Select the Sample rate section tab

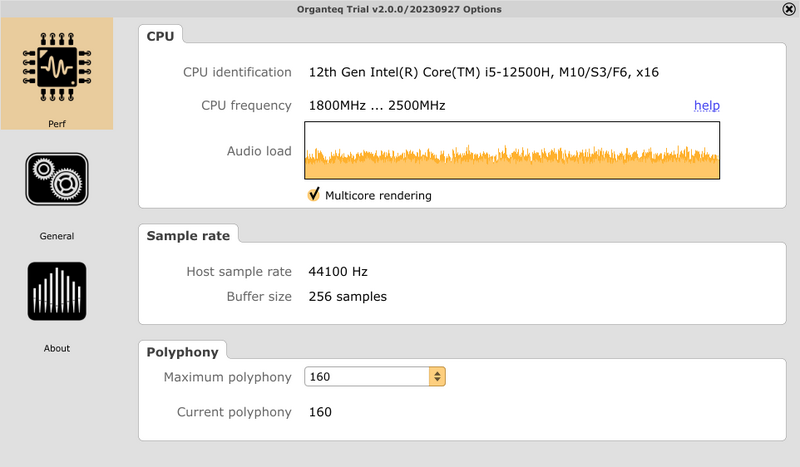[188, 236]
